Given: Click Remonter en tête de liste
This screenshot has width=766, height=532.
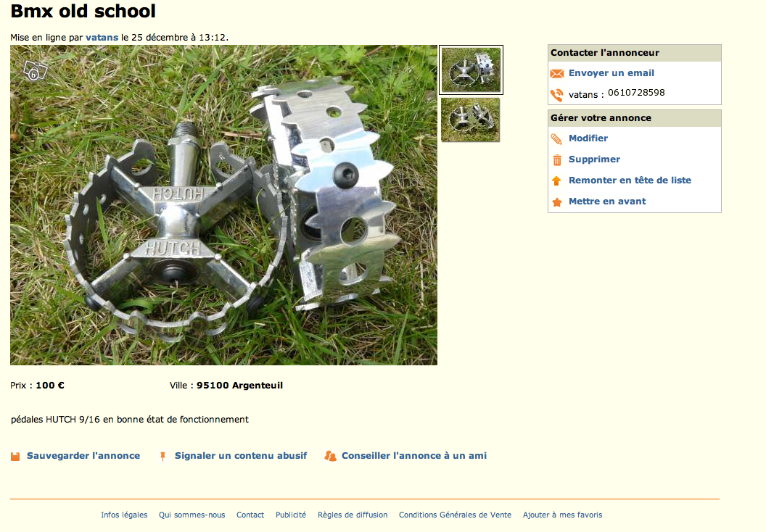Looking at the screenshot, I should (x=630, y=180).
